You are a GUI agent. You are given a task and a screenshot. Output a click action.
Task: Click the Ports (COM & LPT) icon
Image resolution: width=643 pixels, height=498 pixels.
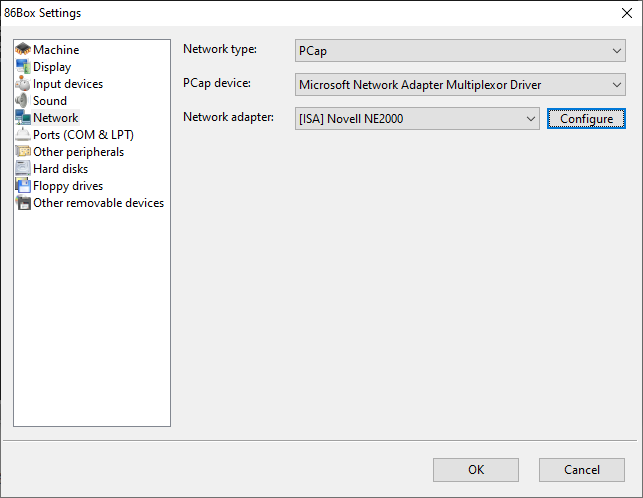pyautogui.click(x=23, y=135)
